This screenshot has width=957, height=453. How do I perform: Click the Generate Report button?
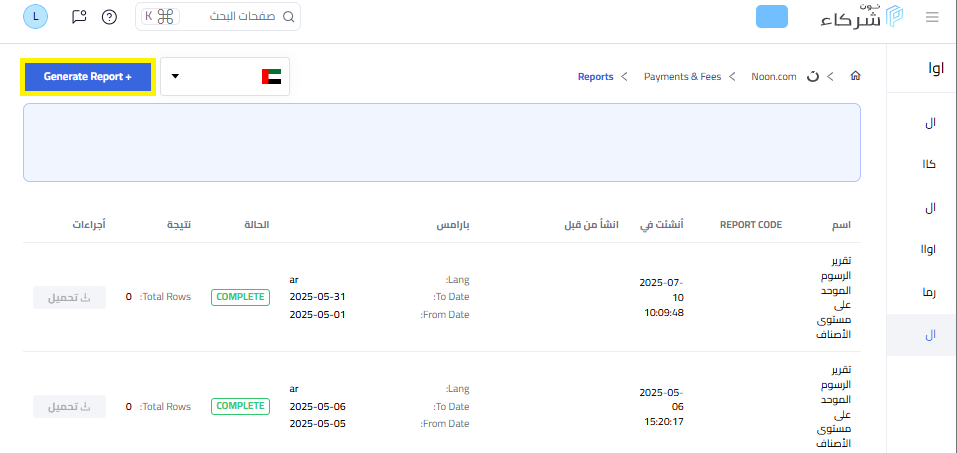click(88, 77)
